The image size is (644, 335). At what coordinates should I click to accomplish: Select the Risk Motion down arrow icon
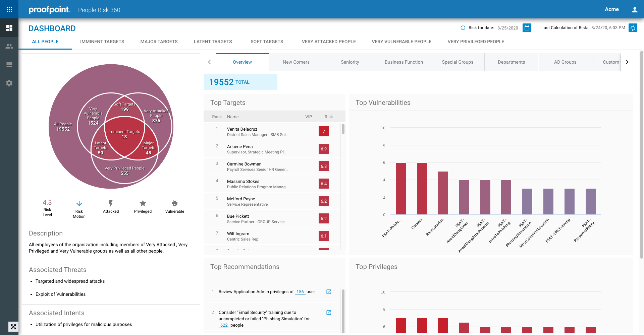(79, 203)
